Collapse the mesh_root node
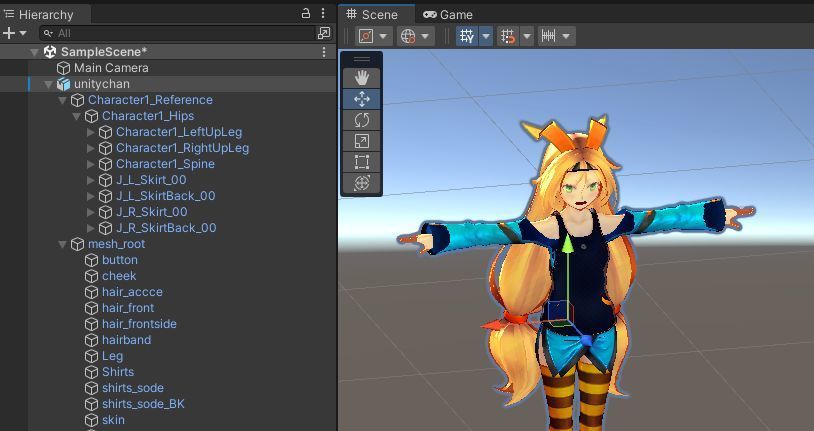Image resolution: width=814 pixels, height=431 pixels. 62,244
